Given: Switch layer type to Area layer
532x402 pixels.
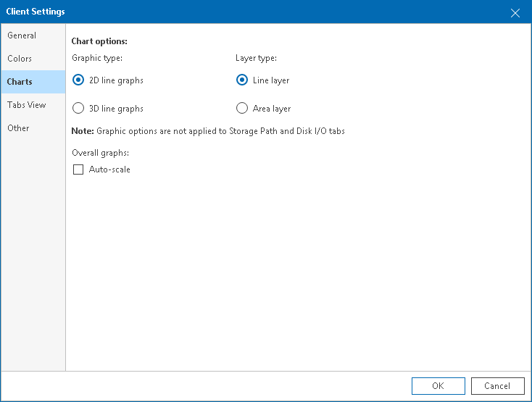Looking at the screenshot, I should (x=242, y=109).
